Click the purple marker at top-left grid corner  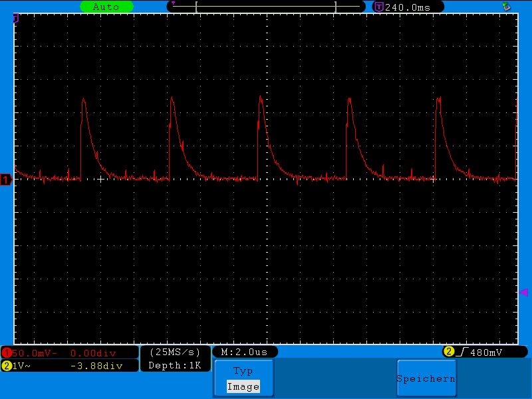tap(16, 19)
